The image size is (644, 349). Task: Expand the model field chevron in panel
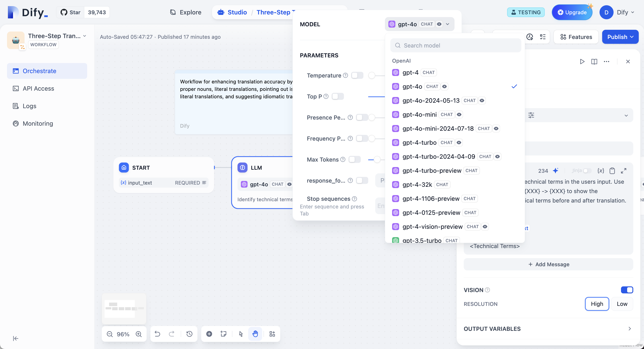pyautogui.click(x=626, y=115)
